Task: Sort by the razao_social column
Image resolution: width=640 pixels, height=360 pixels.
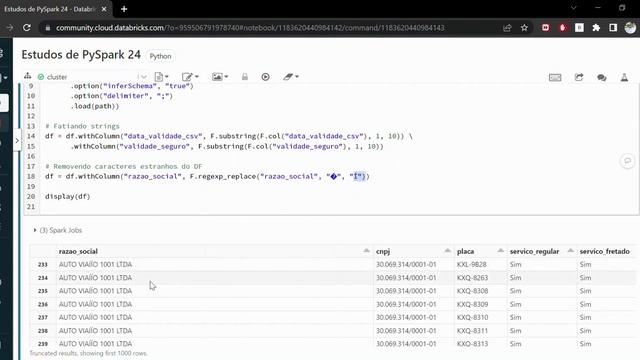Action: tap(366, 251)
